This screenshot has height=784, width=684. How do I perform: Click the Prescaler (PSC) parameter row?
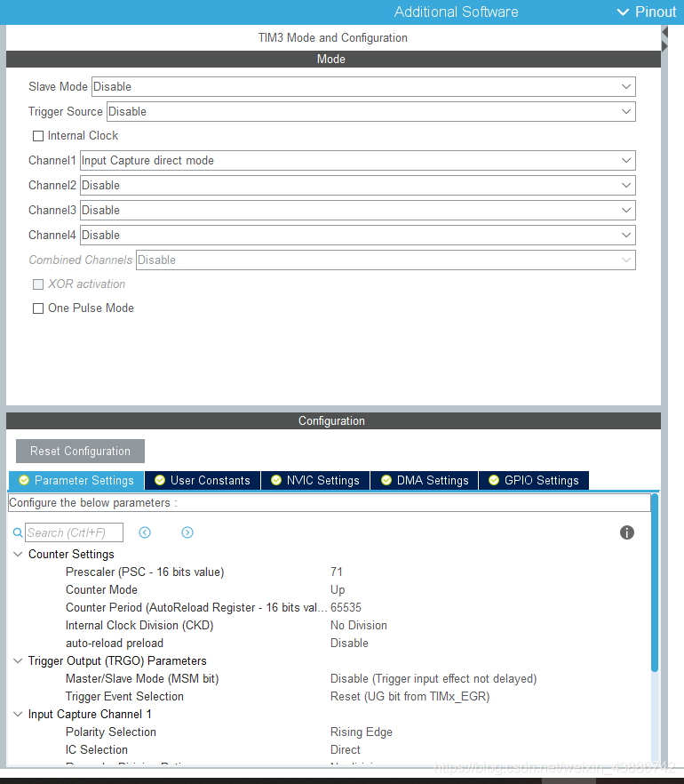(x=330, y=572)
